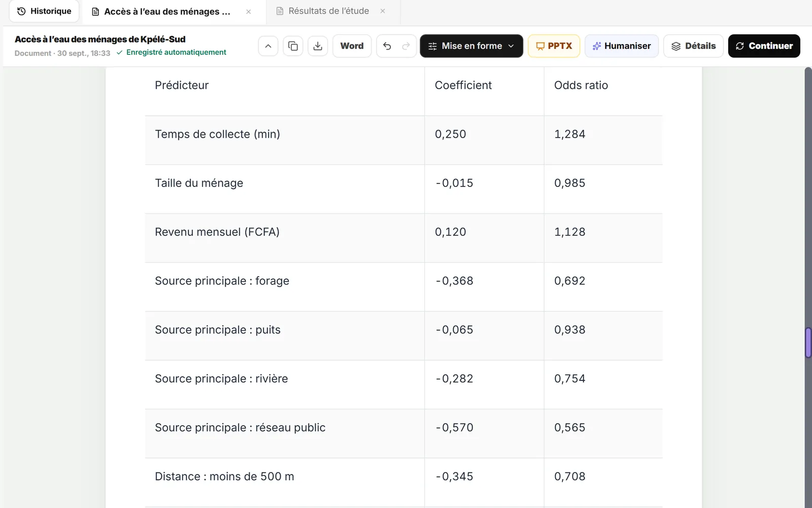Undo the last change
812x508 pixels.
coord(387,46)
